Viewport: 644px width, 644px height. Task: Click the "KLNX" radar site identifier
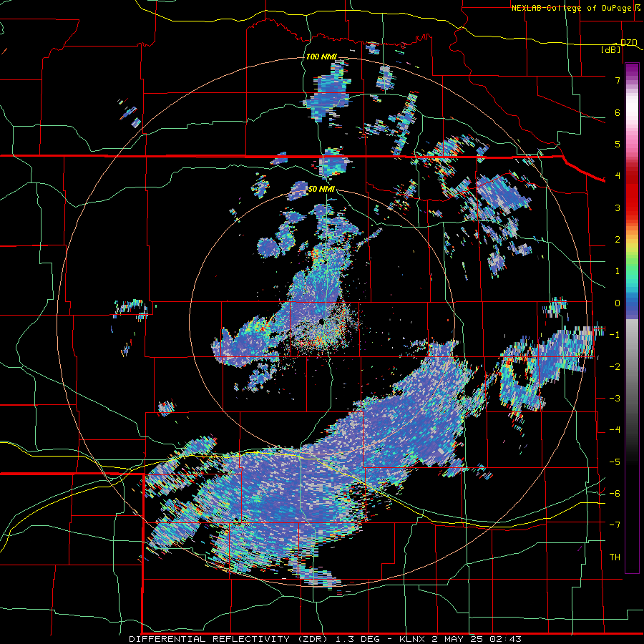coord(413,639)
